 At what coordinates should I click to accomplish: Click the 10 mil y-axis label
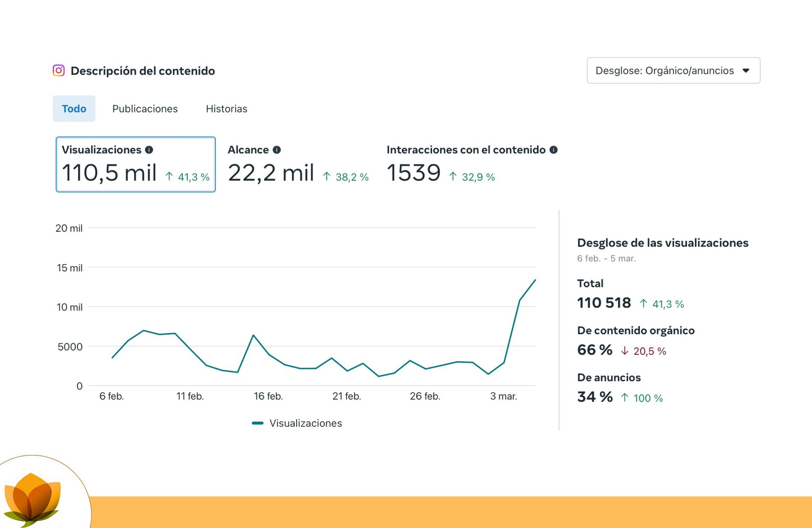pos(70,307)
